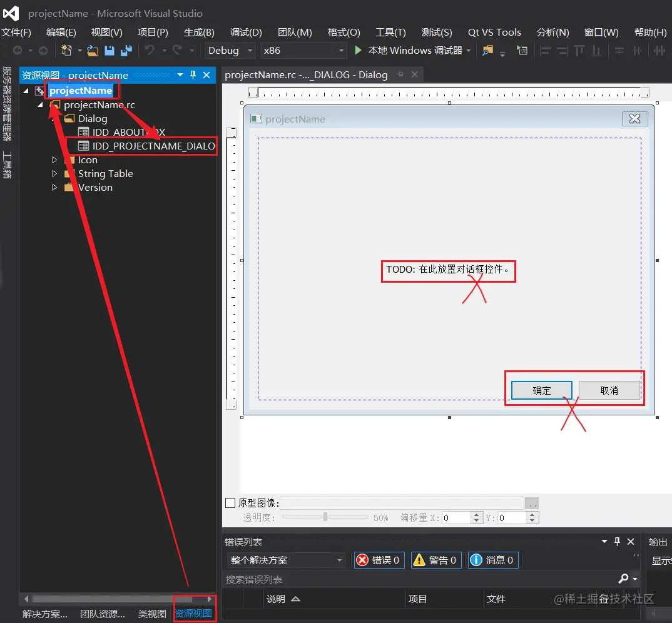Switch to the 类视图 tab
This screenshot has height=623, width=672.
151,614
